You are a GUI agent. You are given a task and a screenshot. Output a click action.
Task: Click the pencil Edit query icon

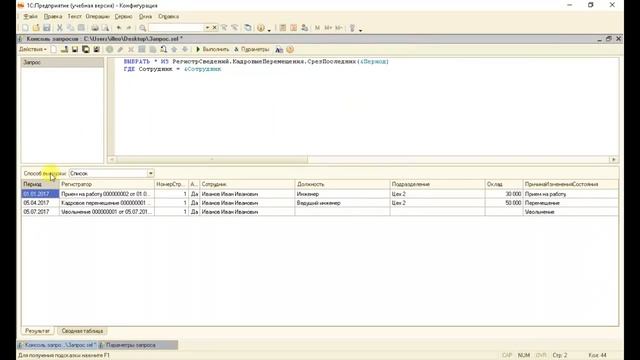pos(120,49)
